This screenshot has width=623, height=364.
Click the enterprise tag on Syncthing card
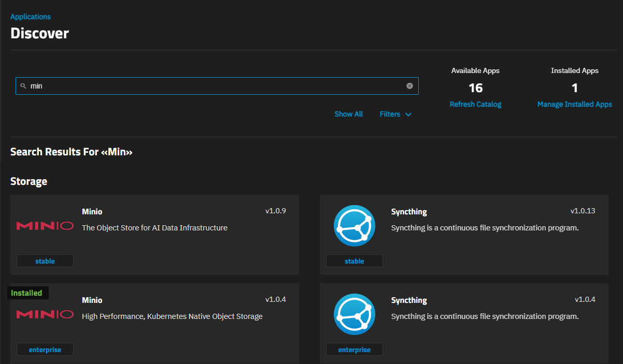point(355,350)
